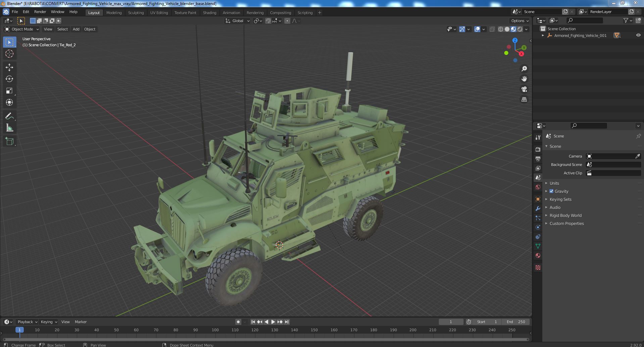This screenshot has width=644, height=347.
Task: Select the Scale tool
Action: click(9, 91)
